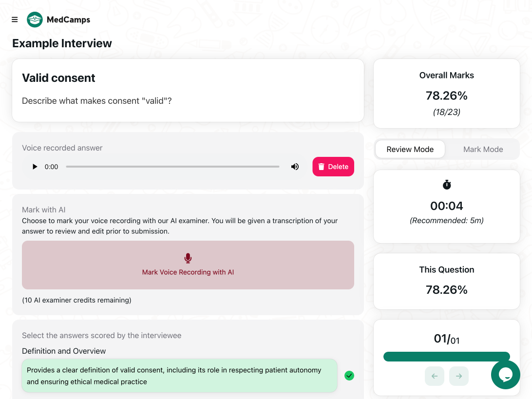Image resolution: width=532 pixels, height=399 pixels.
Task: Open the hamburger navigation menu
Action: [x=14, y=19]
